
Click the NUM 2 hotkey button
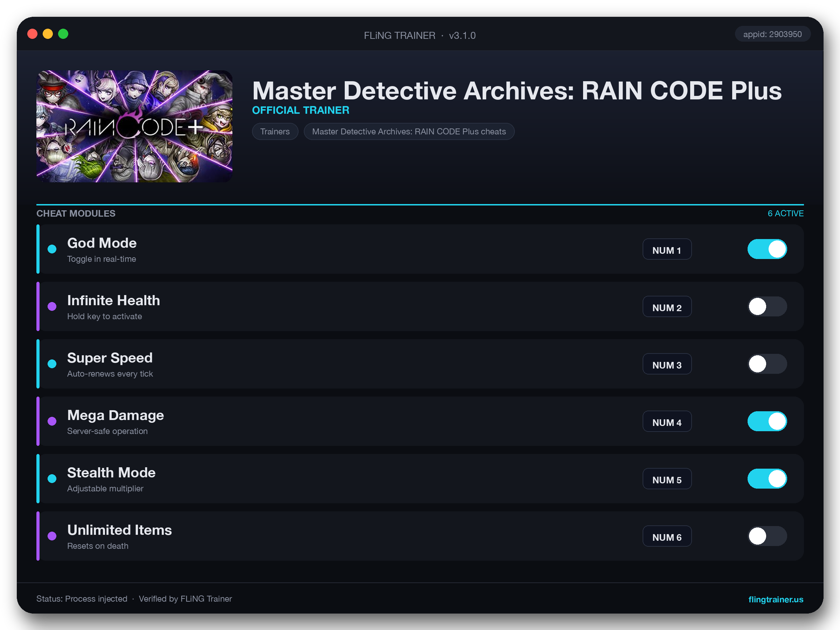tap(667, 307)
